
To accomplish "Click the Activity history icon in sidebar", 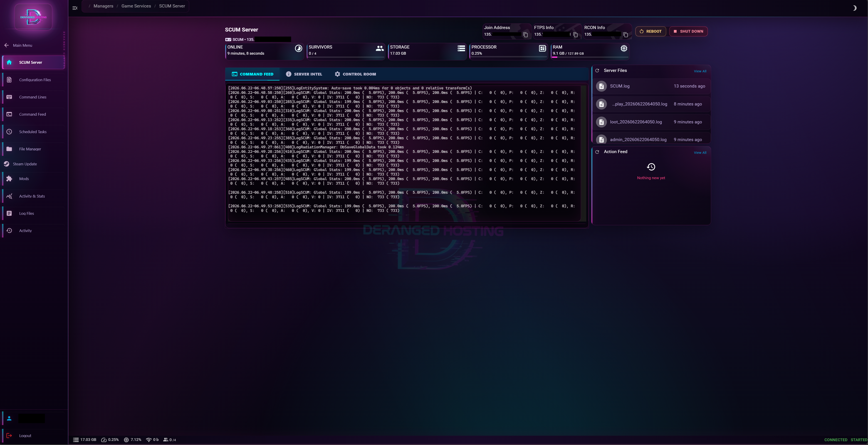I will coord(9,231).
